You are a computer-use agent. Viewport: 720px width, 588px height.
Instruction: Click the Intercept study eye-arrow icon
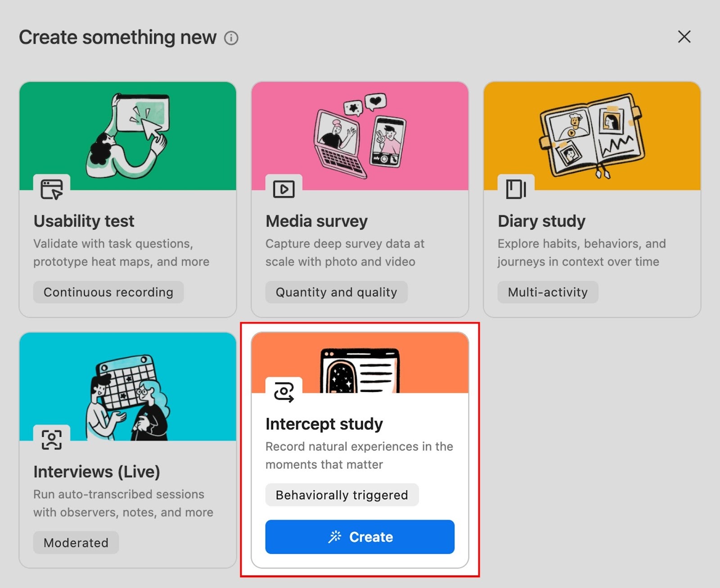(x=284, y=392)
